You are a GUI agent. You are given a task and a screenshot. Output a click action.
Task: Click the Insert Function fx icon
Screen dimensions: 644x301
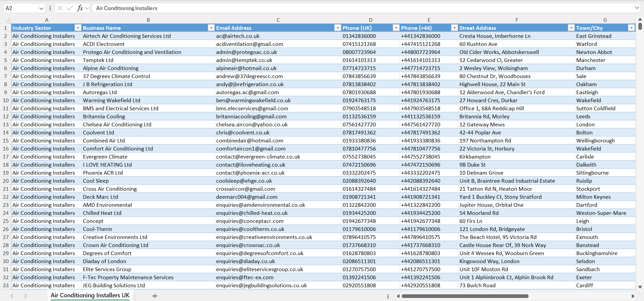click(80, 8)
